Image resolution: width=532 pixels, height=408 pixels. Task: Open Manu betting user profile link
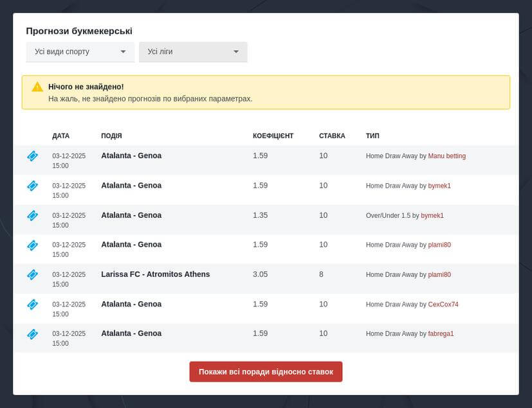[446, 156]
